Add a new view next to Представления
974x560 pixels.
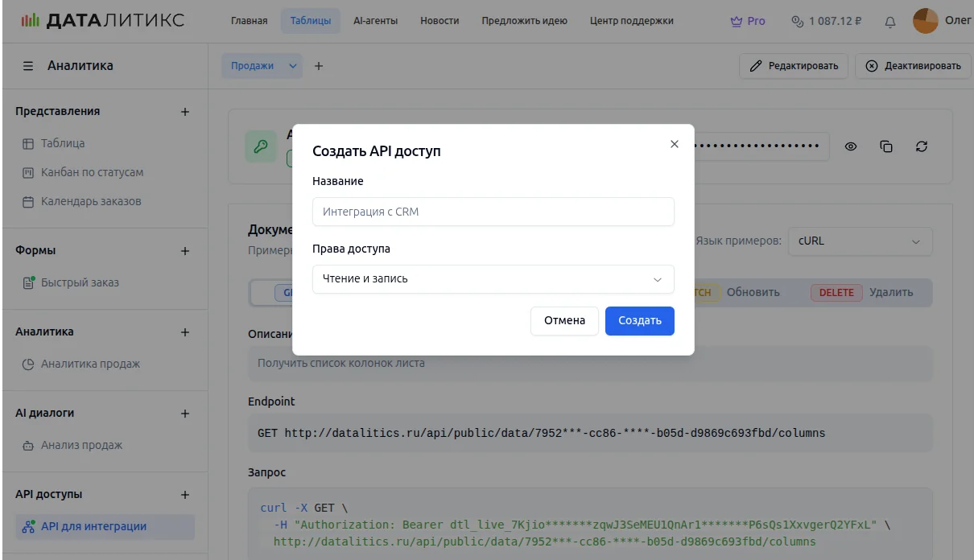[x=185, y=112]
